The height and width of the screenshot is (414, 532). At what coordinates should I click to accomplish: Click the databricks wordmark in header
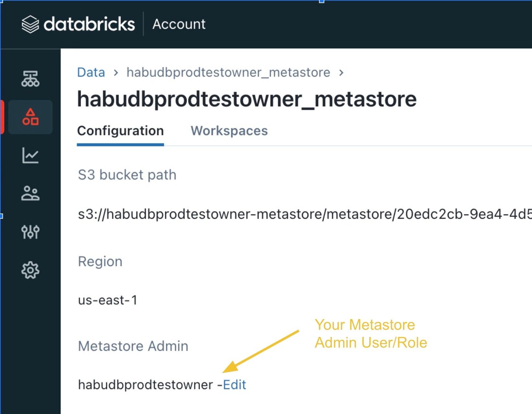click(x=89, y=24)
